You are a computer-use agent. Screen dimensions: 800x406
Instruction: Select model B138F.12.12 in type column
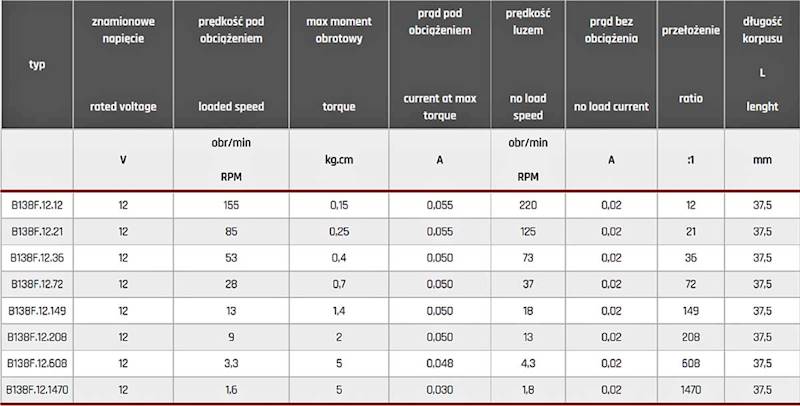37,205
